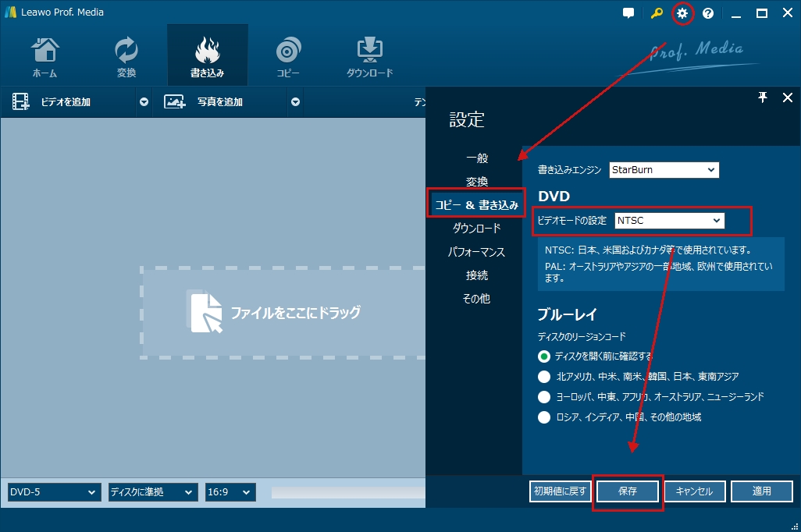Click the 保存 save button

coord(628,491)
